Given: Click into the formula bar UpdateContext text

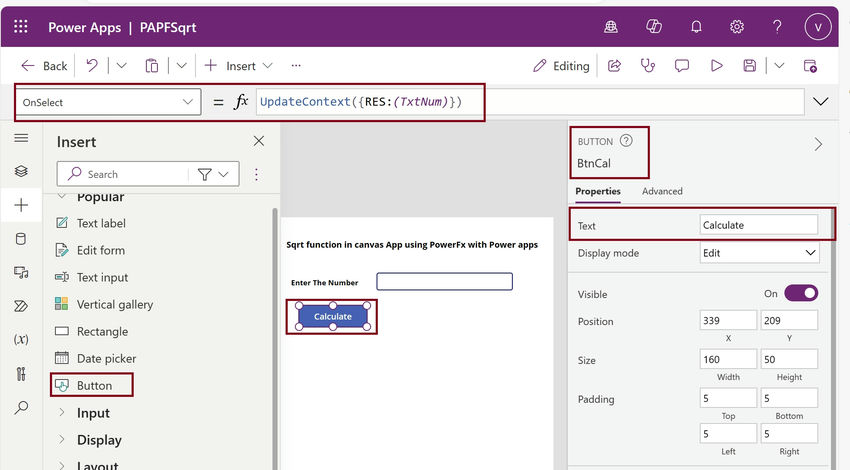Looking at the screenshot, I should (x=360, y=102).
